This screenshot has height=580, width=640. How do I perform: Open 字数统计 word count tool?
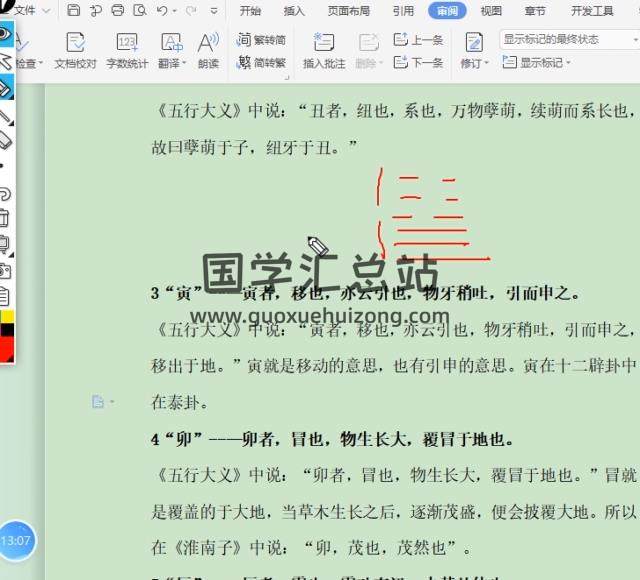pyautogui.click(x=127, y=50)
